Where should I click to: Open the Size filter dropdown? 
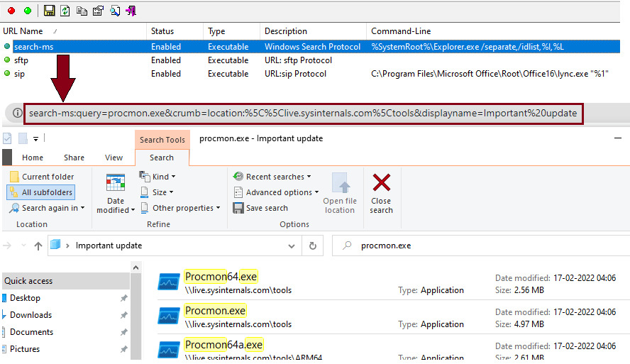pos(157,192)
